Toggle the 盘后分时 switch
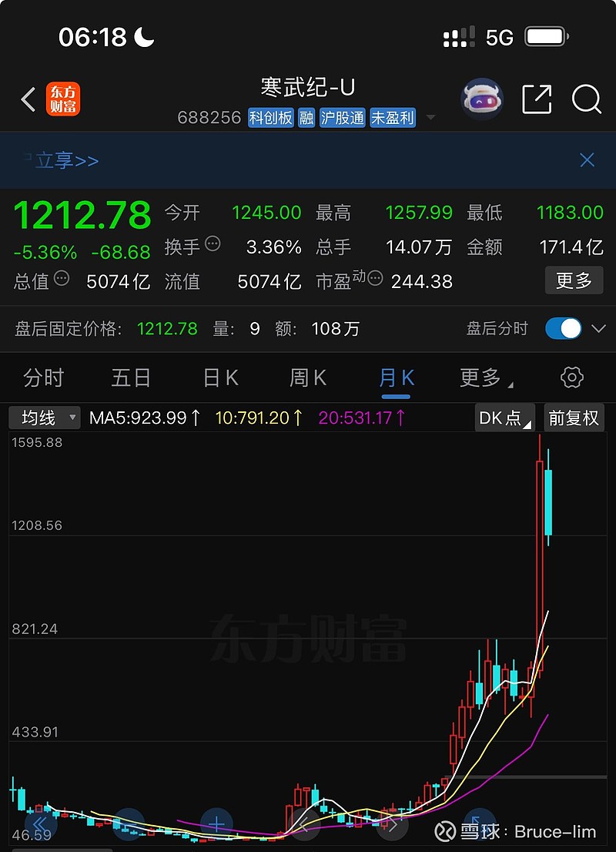Viewport: 616px width, 852px height. (x=564, y=328)
